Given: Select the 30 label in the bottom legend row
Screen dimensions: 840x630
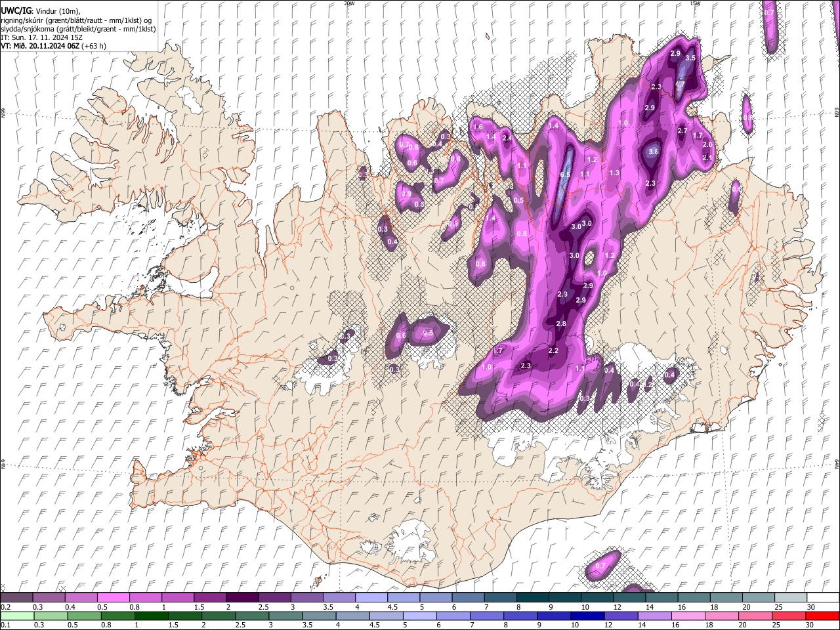Looking at the screenshot, I should pyautogui.click(x=808, y=625).
